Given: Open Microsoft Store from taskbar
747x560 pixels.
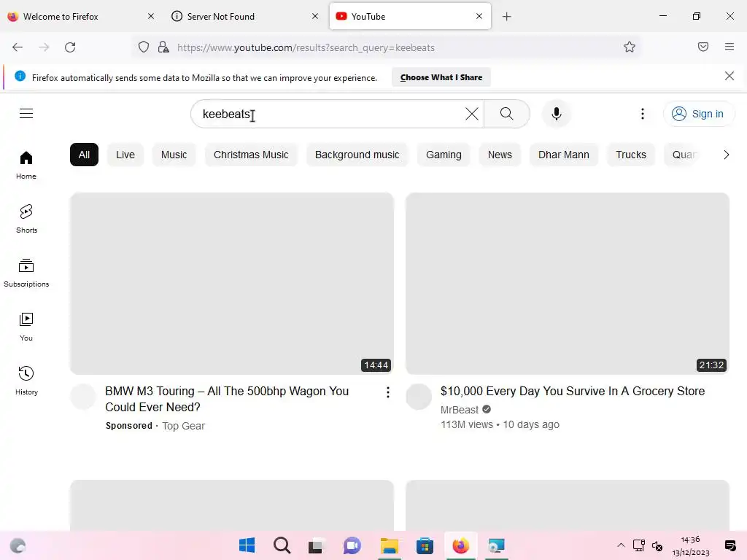Looking at the screenshot, I should (x=425, y=545).
